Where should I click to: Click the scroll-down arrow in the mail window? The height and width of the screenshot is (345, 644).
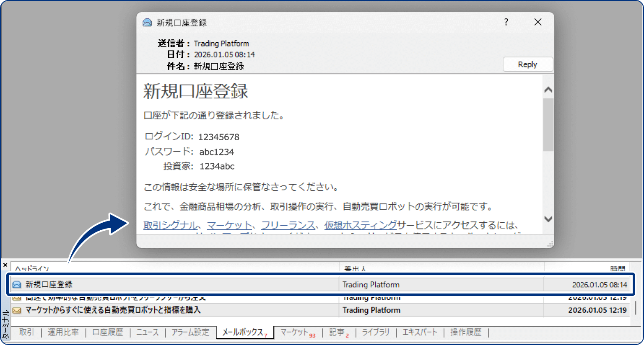[x=548, y=219]
